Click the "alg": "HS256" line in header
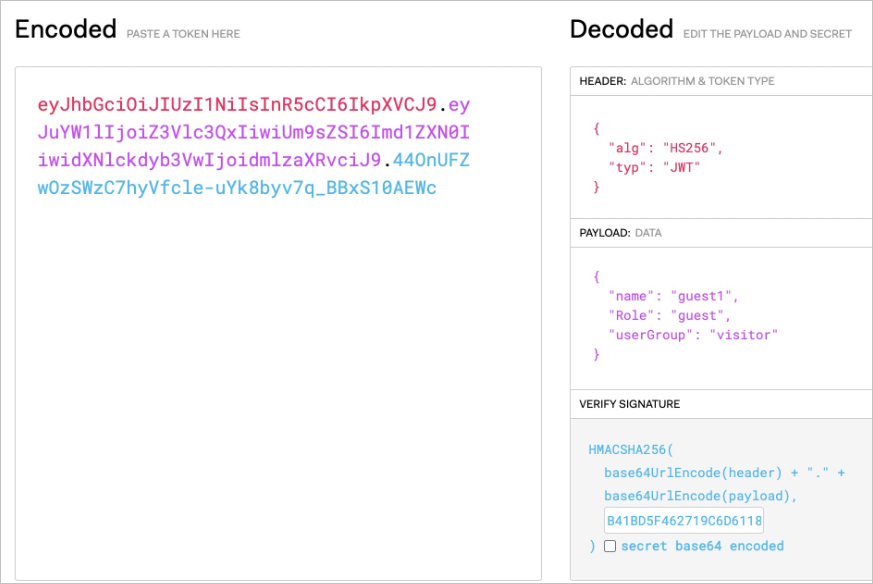Viewport: 873px width, 584px height. tap(664, 147)
